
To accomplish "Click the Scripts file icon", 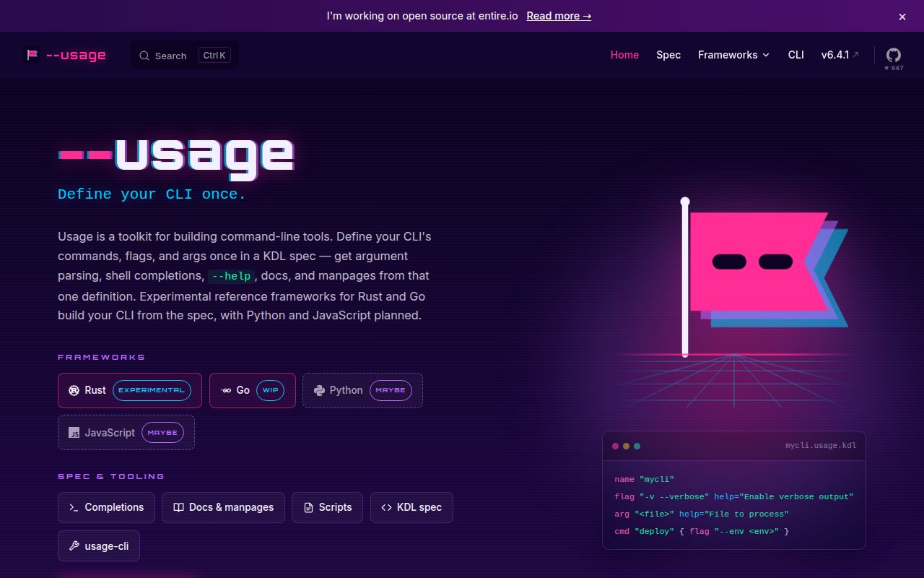I will pos(308,507).
